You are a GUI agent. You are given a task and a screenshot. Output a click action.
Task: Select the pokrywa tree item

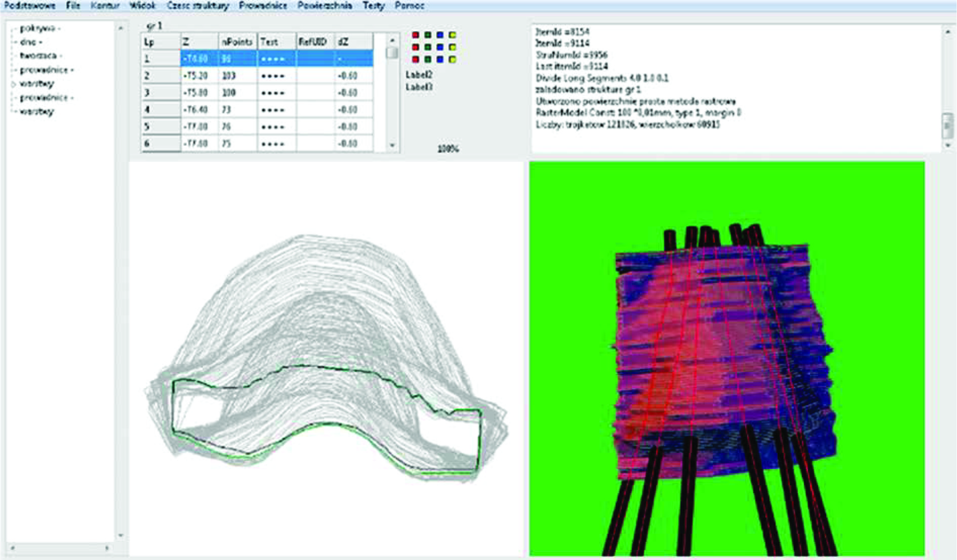tap(37, 28)
